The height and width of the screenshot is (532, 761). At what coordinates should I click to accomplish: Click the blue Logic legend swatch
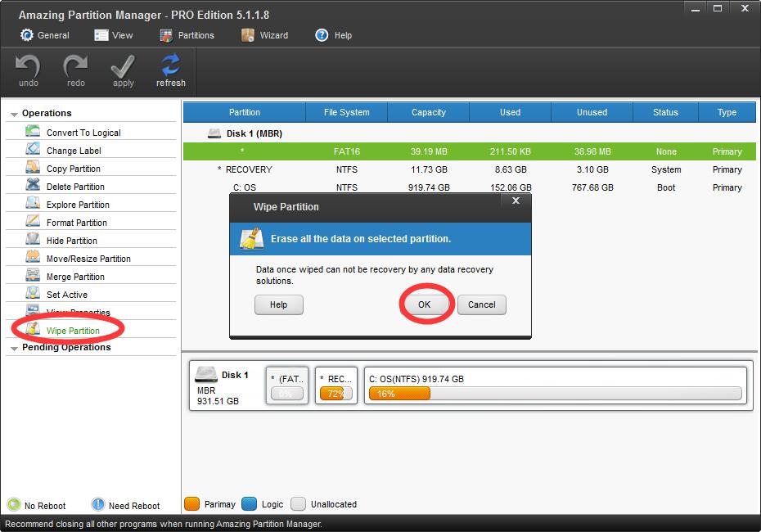point(249,504)
